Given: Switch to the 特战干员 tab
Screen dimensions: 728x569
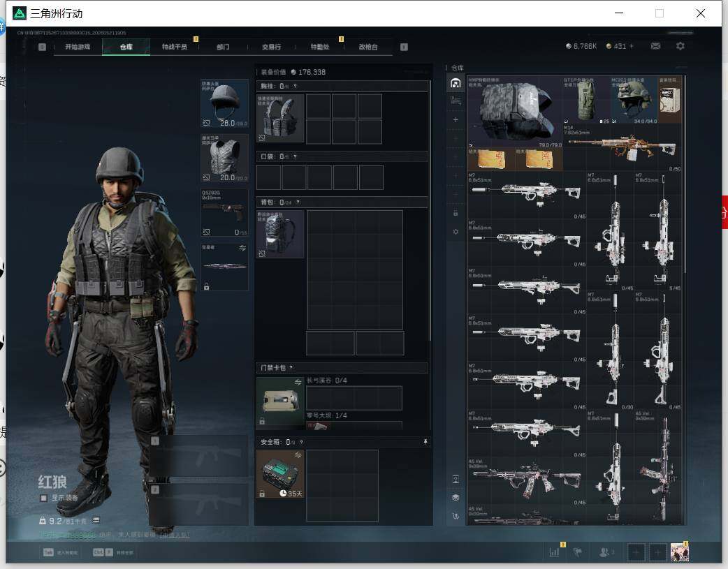Looking at the screenshot, I should pos(175,47).
